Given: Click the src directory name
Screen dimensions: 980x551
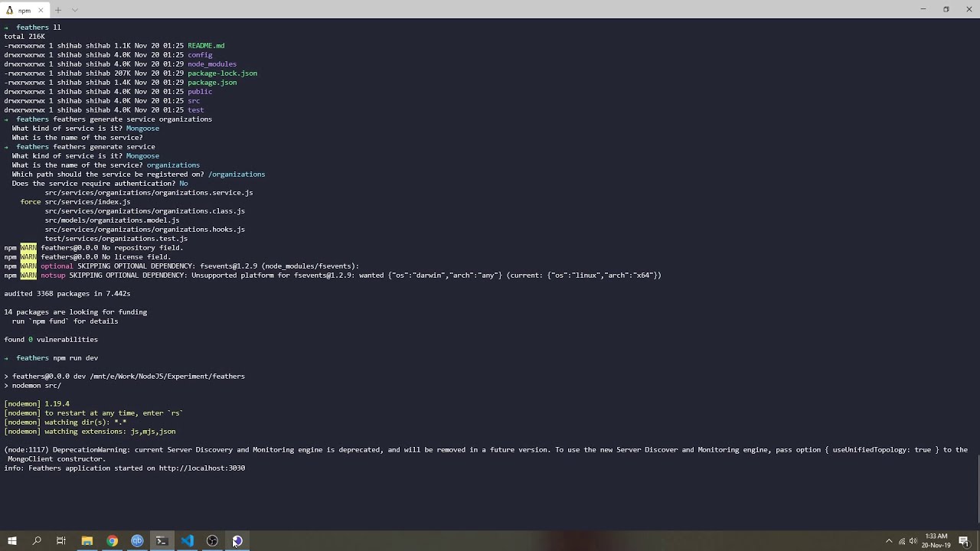Looking at the screenshot, I should 194,101.
